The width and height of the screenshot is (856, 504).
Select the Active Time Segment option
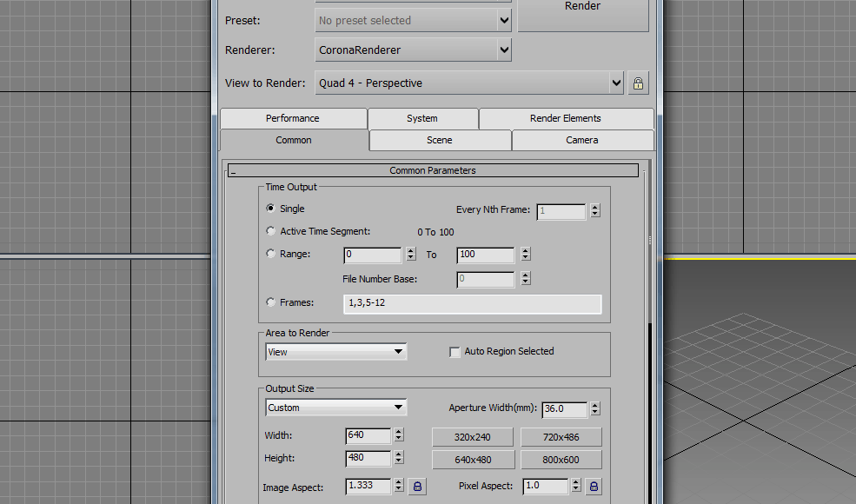tap(270, 232)
